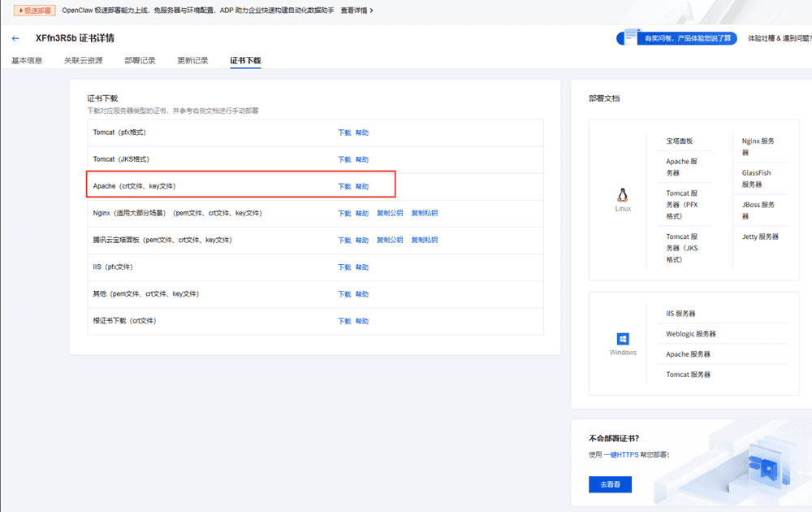812x512 pixels.
Task: Download Tomcat pfx format certificate
Action: click(344, 132)
